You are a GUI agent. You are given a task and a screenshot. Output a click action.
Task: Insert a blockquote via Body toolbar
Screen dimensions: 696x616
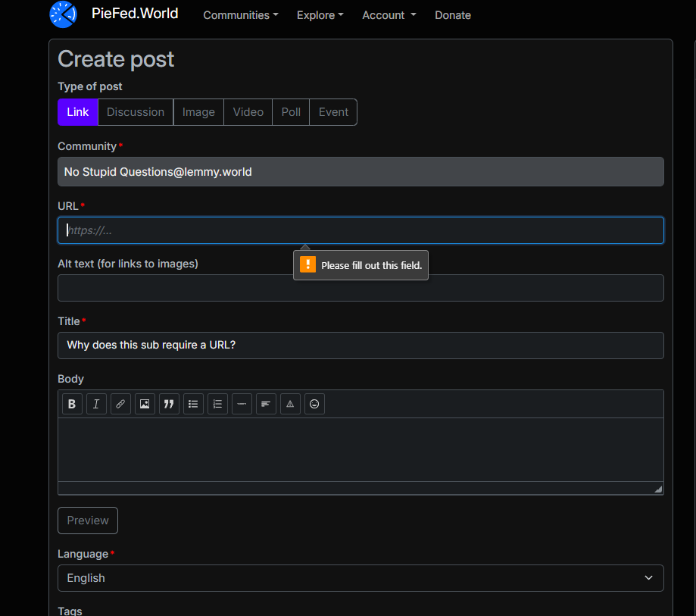(x=169, y=404)
